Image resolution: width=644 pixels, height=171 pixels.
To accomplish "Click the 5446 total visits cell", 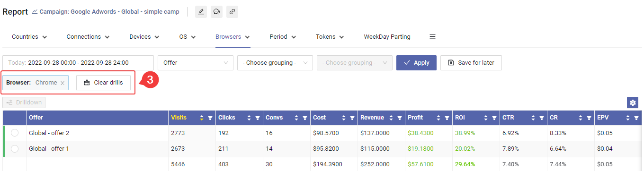I will pos(192,164).
